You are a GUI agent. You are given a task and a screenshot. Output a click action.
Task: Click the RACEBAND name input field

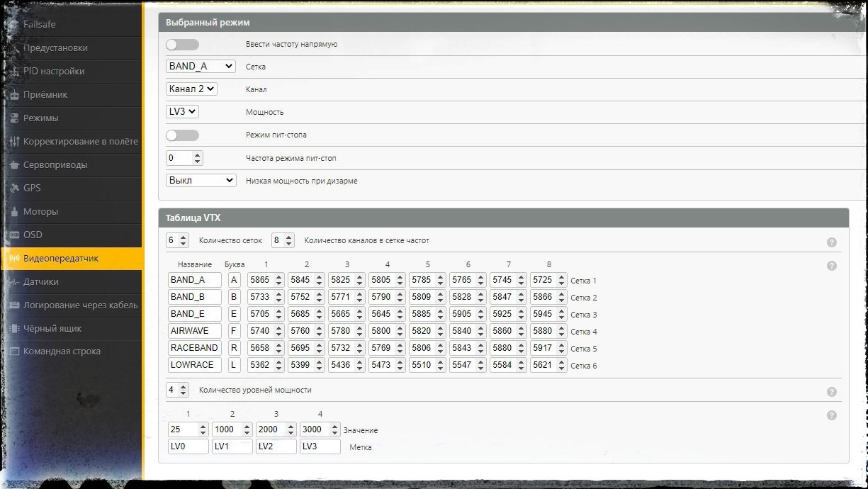coord(194,348)
